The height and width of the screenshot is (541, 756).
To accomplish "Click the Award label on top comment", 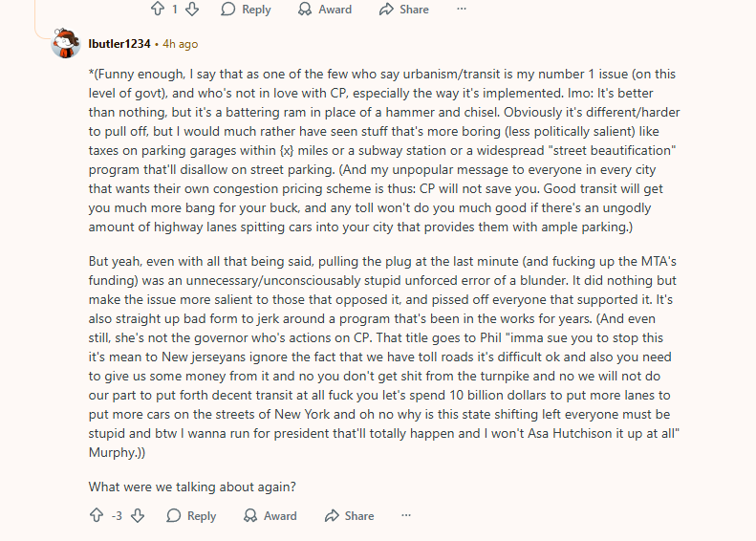I will click(335, 10).
